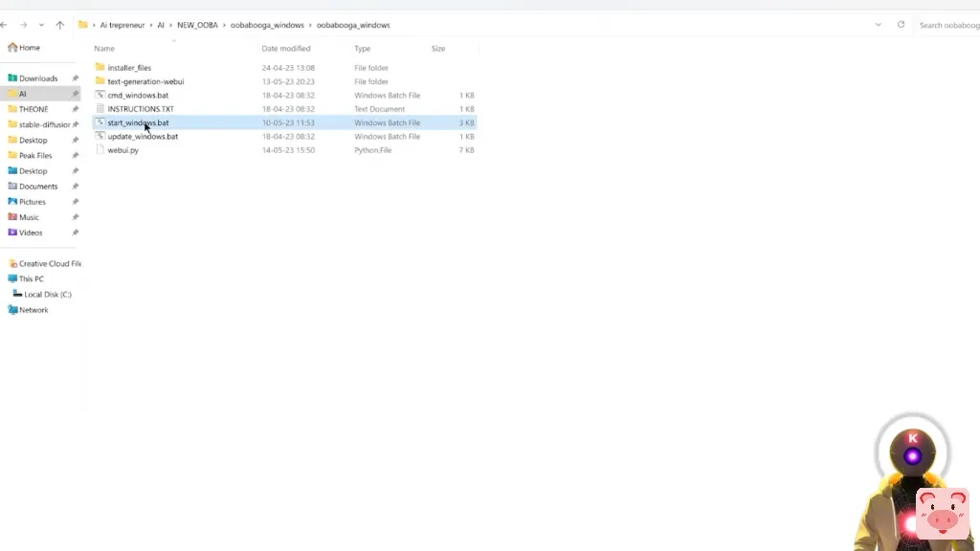Open Ai trepreneur in the breadcrumb path
Viewport: 980px width, 551px height.
(x=122, y=25)
